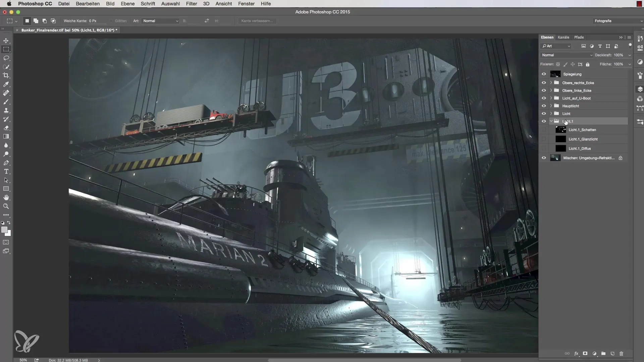Open the Bild menu
Screen dimensions: 644x362
point(110,4)
